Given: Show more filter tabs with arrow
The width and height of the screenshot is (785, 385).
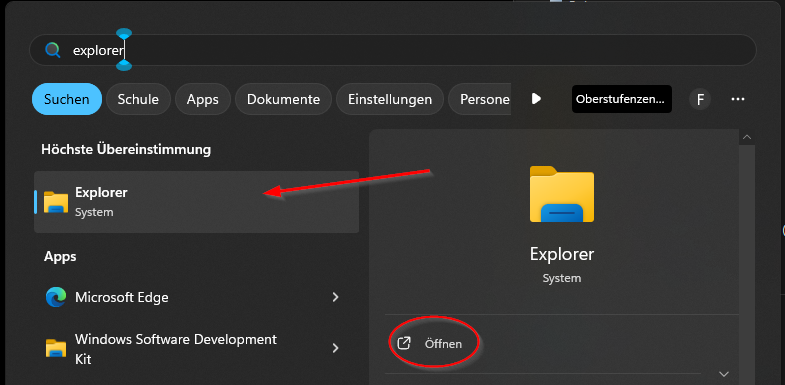Looking at the screenshot, I should pos(536,99).
